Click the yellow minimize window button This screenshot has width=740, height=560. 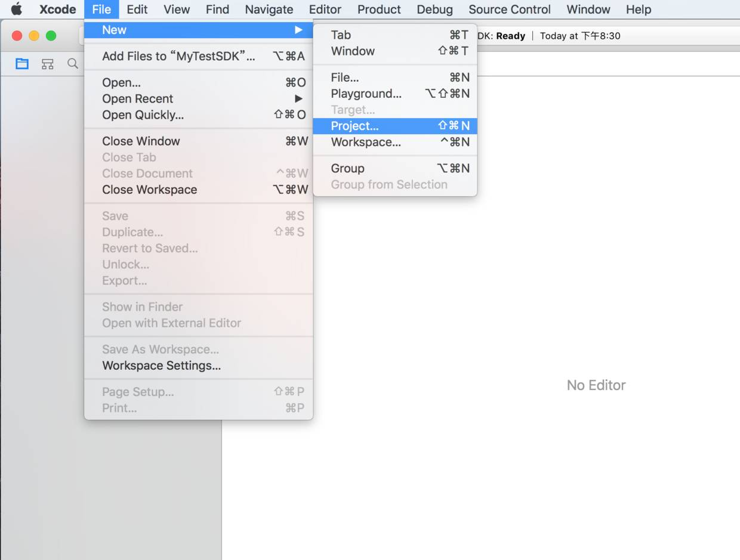click(34, 36)
